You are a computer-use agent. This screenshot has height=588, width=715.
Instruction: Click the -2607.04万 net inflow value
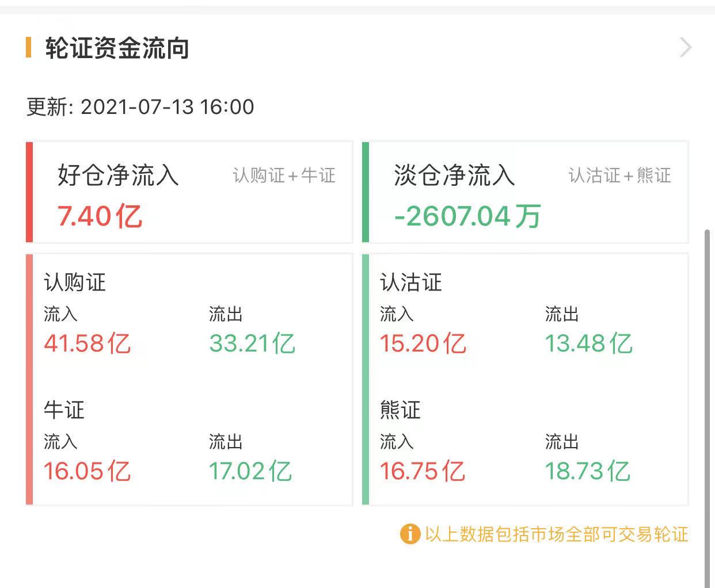coord(467,217)
